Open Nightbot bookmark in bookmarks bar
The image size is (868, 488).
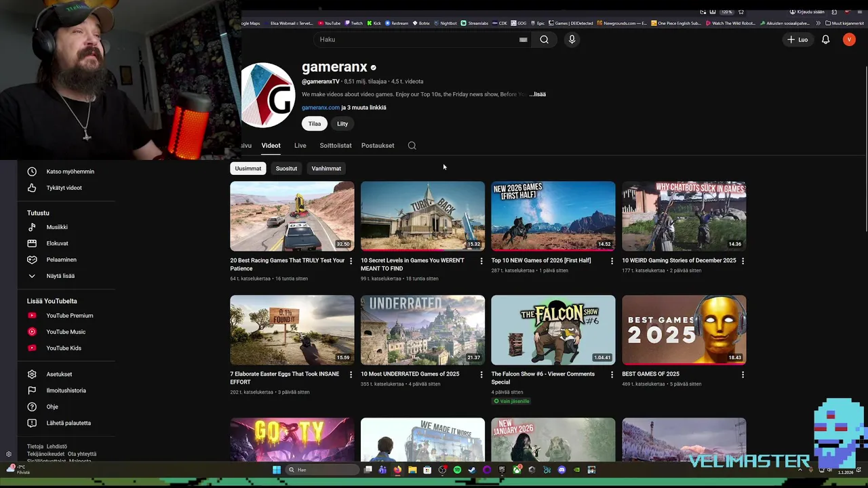tap(445, 23)
